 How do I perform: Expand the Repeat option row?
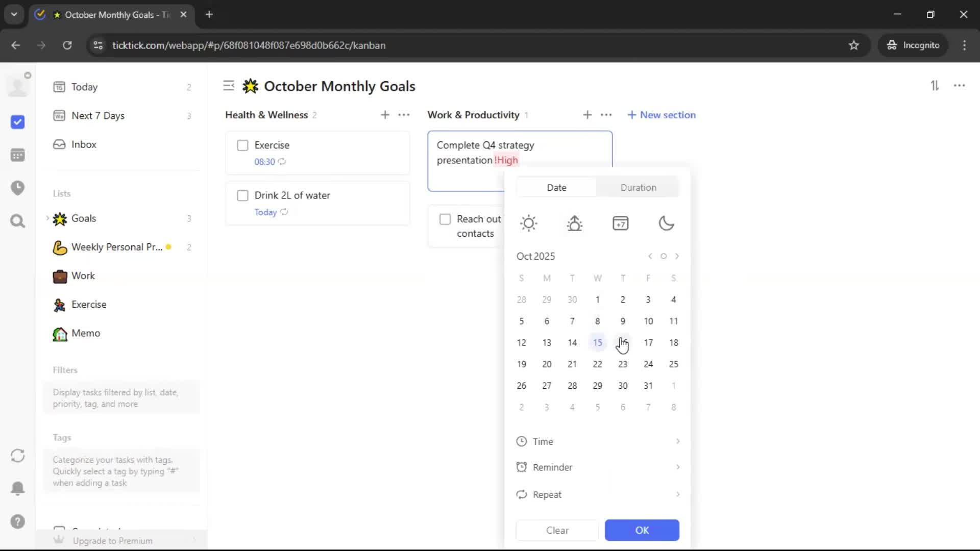point(597,494)
